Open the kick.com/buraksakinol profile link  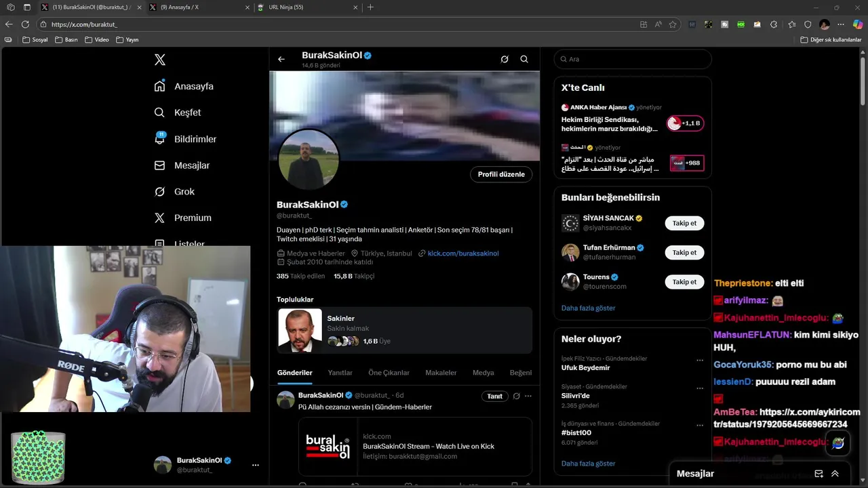coord(463,253)
